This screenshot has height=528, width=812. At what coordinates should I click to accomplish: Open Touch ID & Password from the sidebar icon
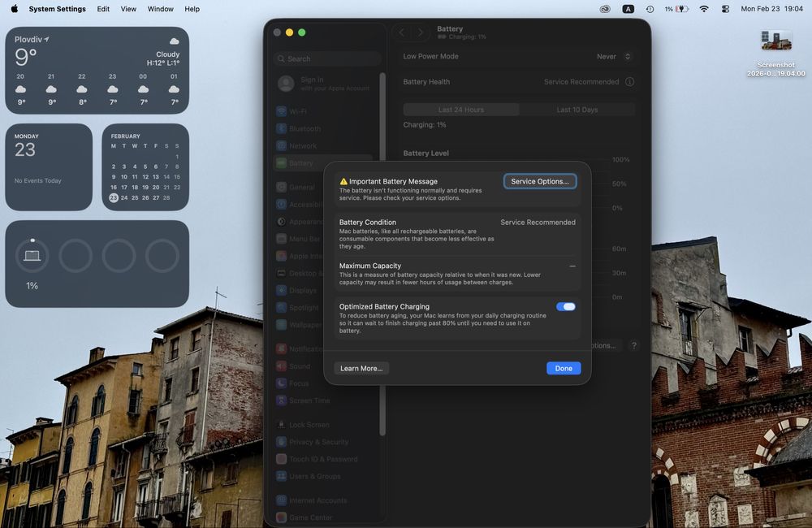281,459
